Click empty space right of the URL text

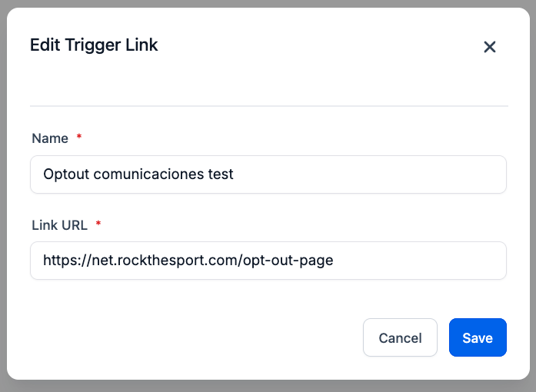pyautogui.click(x=419, y=261)
